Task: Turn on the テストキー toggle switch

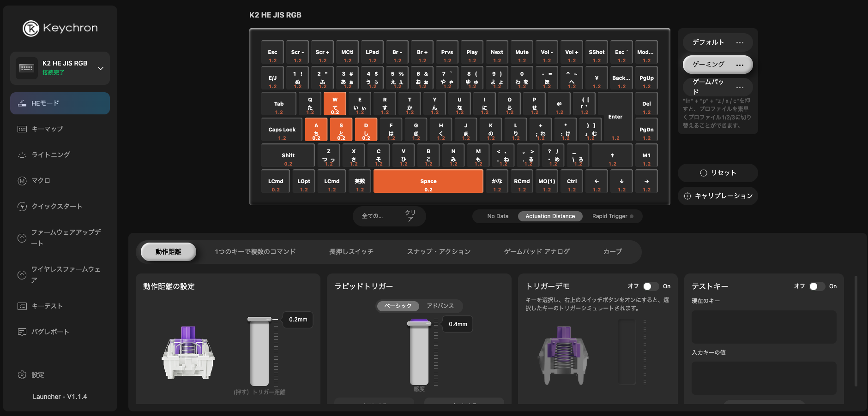Action: pos(817,286)
